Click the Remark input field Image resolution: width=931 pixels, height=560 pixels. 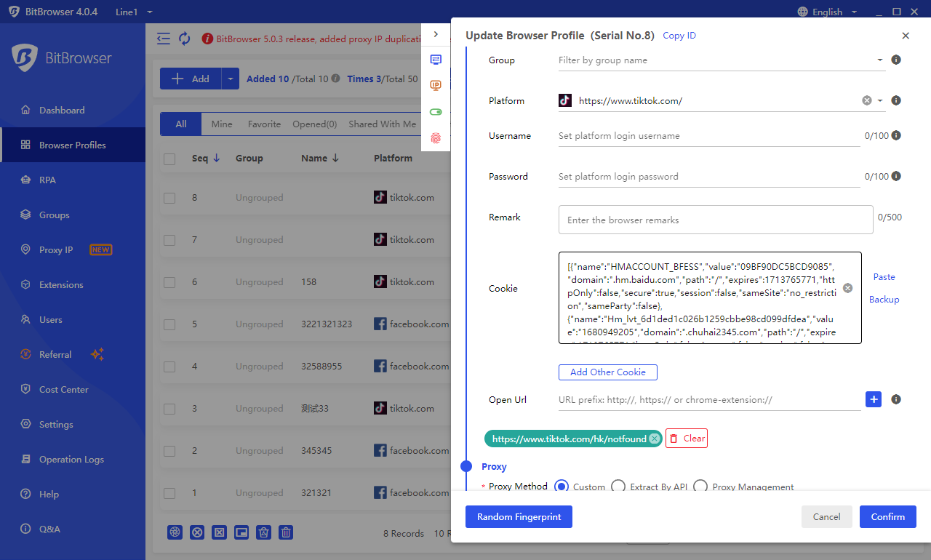point(716,220)
